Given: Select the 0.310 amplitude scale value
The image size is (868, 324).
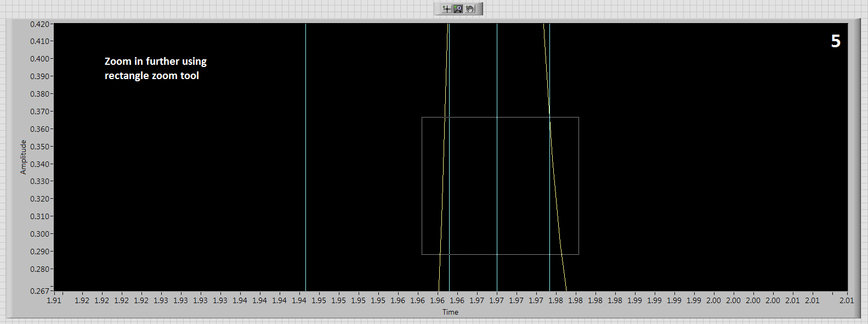Looking at the screenshot, I should 39,216.
